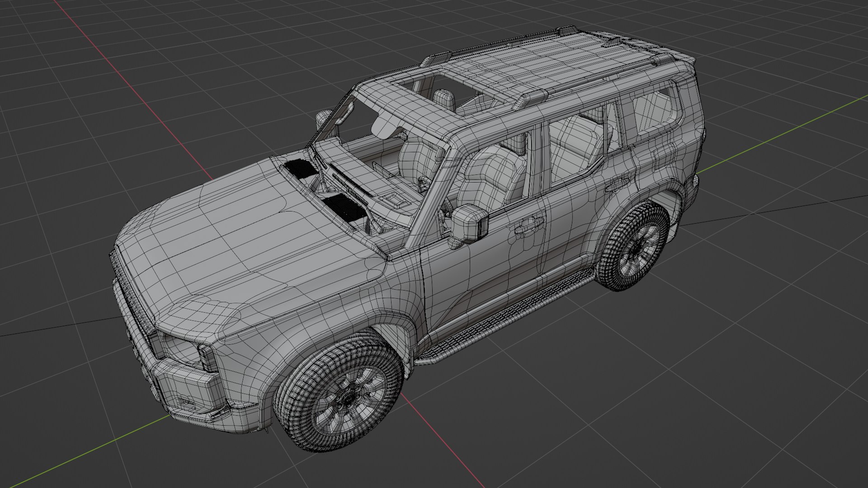Click the black cowl vent on far side
Image resolution: width=868 pixels, height=488 pixels.
pyautogui.click(x=302, y=168)
